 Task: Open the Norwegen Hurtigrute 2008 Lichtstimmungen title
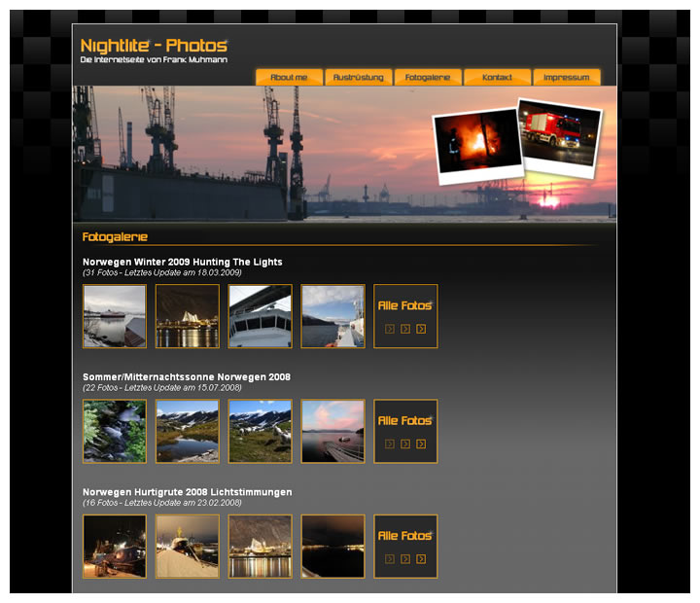[187, 492]
